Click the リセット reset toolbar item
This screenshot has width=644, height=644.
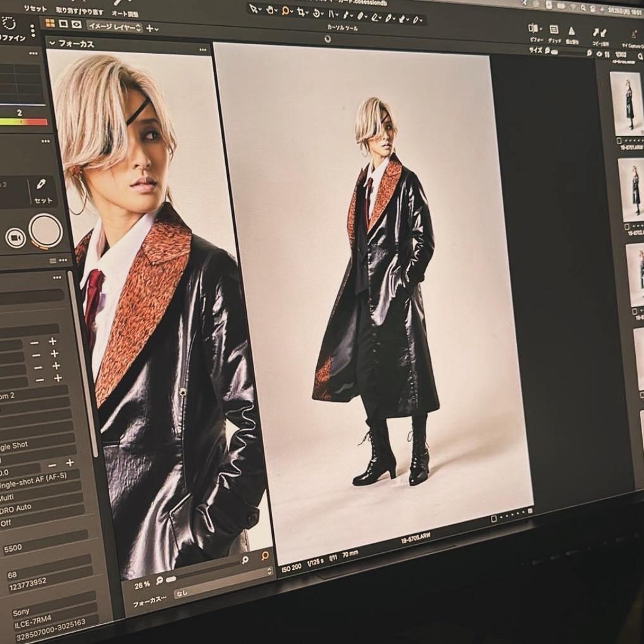[x=35, y=8]
